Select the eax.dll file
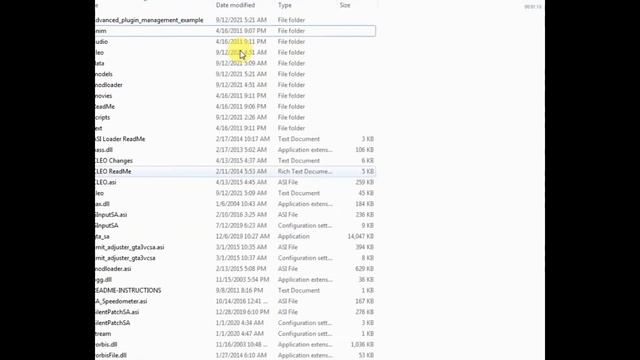640x360 pixels. pos(235,204)
